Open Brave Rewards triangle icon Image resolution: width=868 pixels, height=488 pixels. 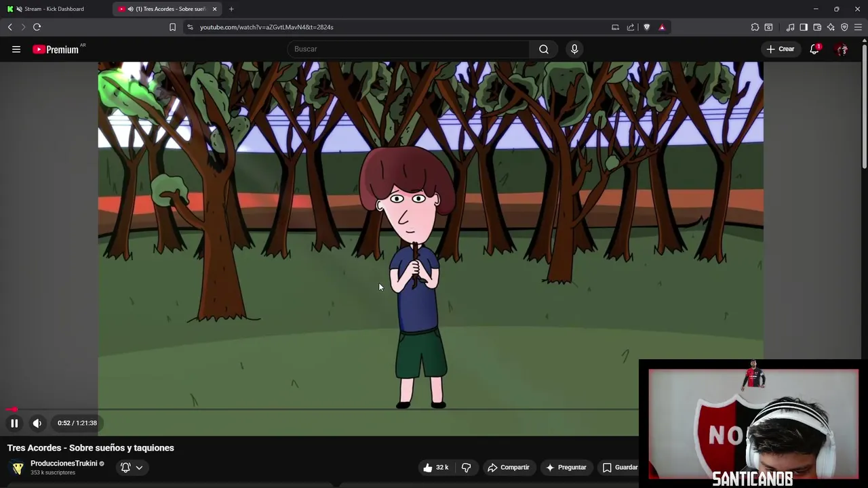tap(662, 27)
